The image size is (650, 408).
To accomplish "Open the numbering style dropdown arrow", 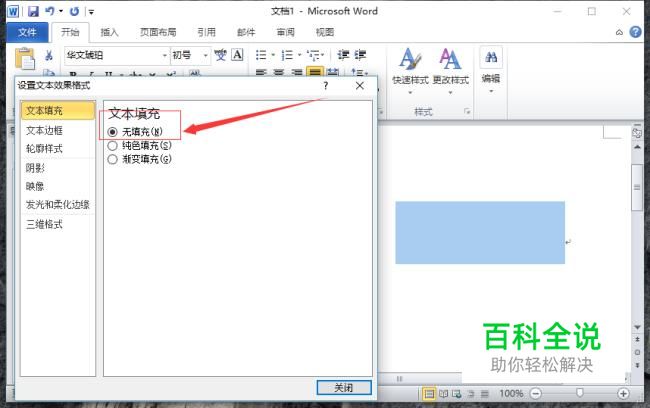I will click(299, 55).
